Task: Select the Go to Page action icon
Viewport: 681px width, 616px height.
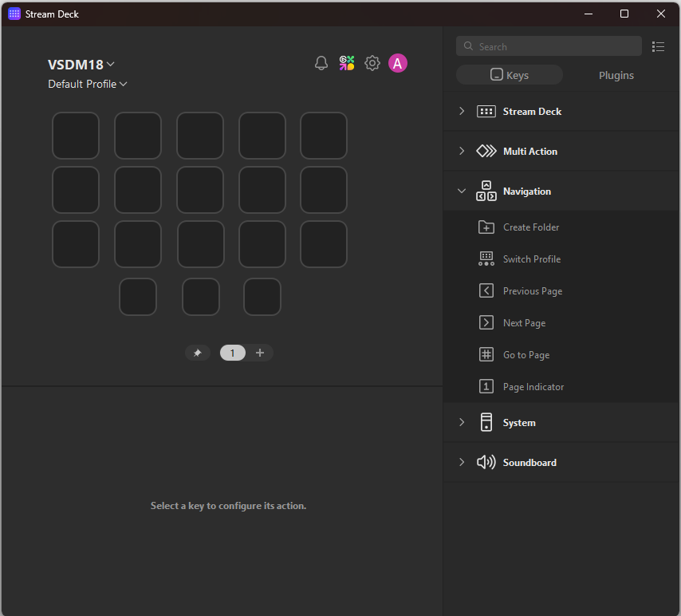Action: [486, 355]
